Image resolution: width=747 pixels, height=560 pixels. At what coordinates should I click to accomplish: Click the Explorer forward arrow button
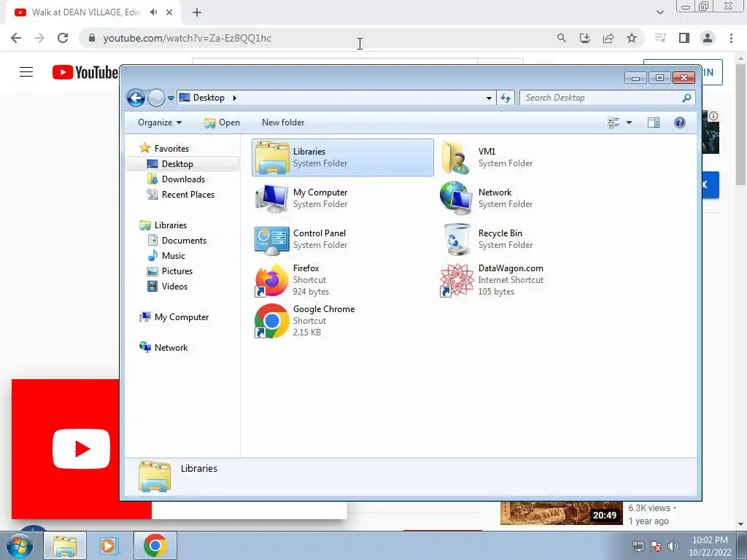tap(156, 98)
